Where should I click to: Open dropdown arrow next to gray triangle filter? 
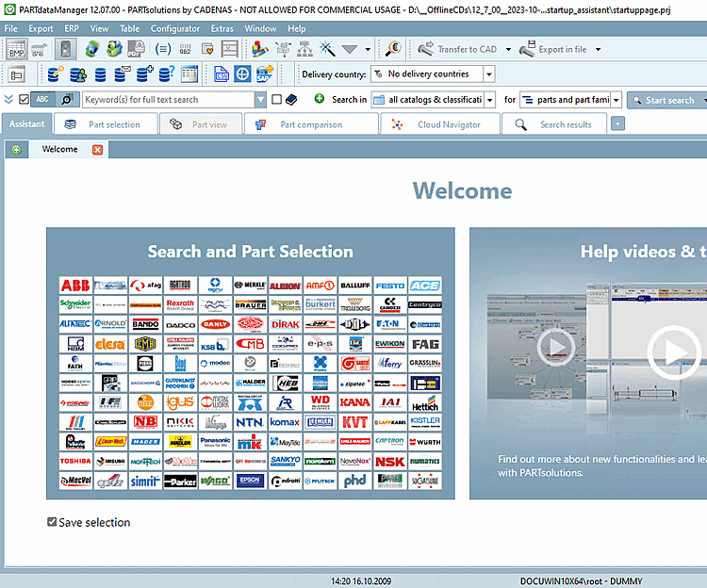pyautogui.click(x=368, y=50)
